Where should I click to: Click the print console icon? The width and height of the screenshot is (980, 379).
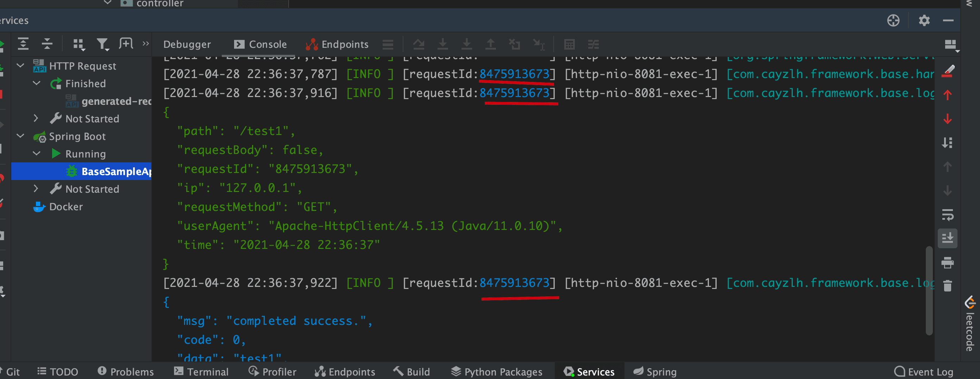coord(948,262)
